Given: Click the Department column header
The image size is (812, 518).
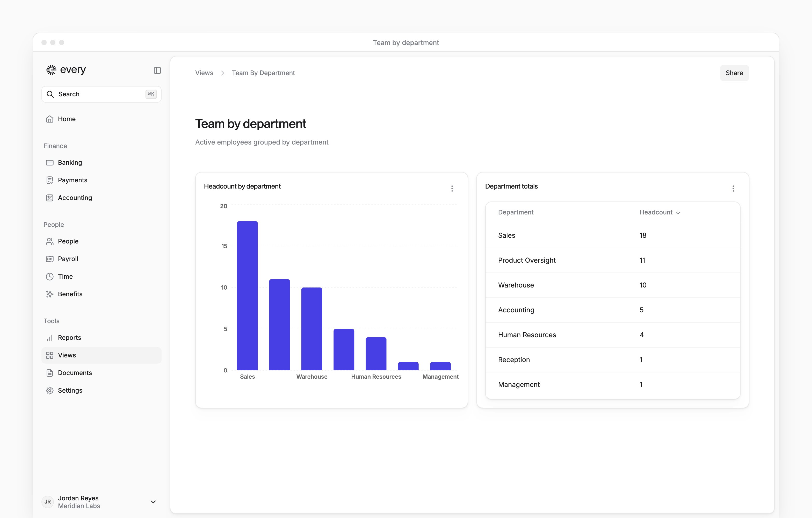Looking at the screenshot, I should coord(516,212).
